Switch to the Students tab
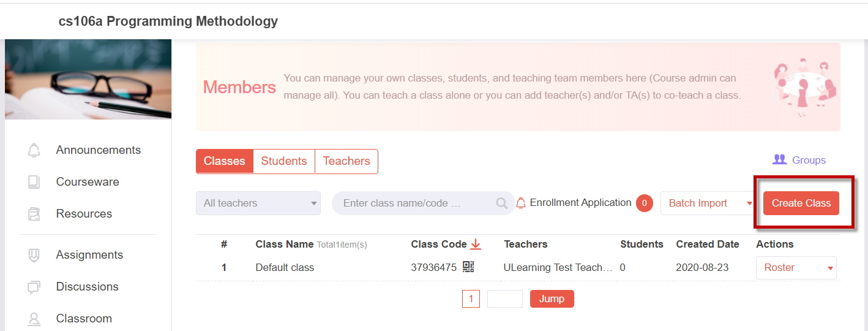Image resolution: width=868 pixels, height=331 pixels. click(284, 161)
